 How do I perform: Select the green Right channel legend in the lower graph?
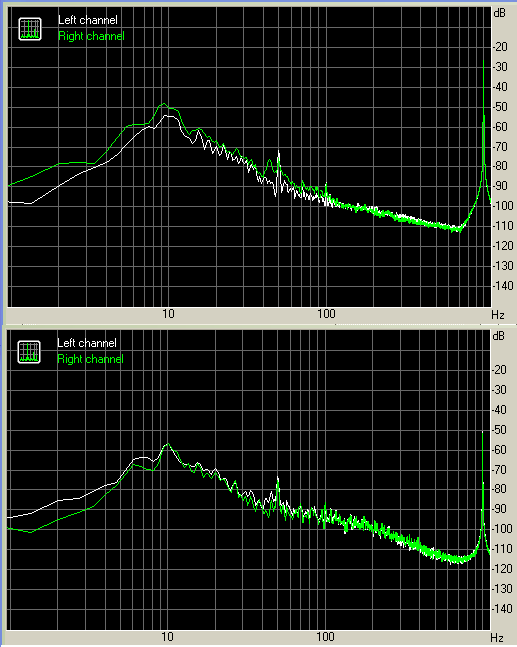click(90, 359)
